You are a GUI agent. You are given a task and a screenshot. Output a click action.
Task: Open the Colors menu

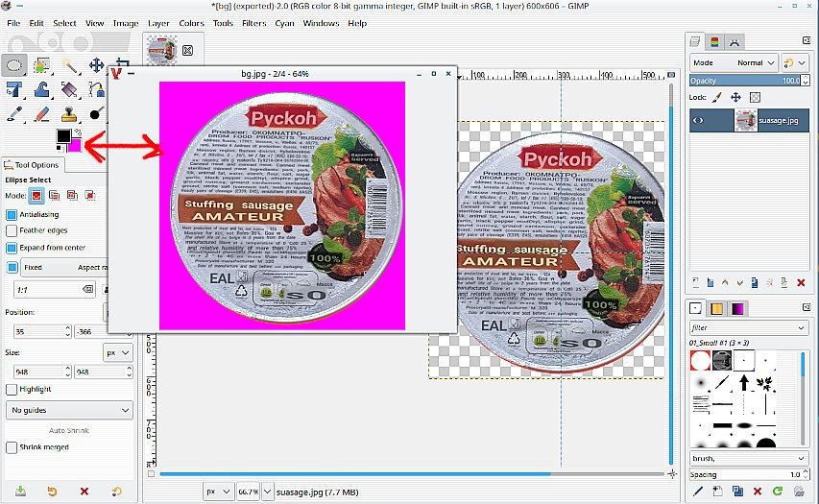click(191, 23)
